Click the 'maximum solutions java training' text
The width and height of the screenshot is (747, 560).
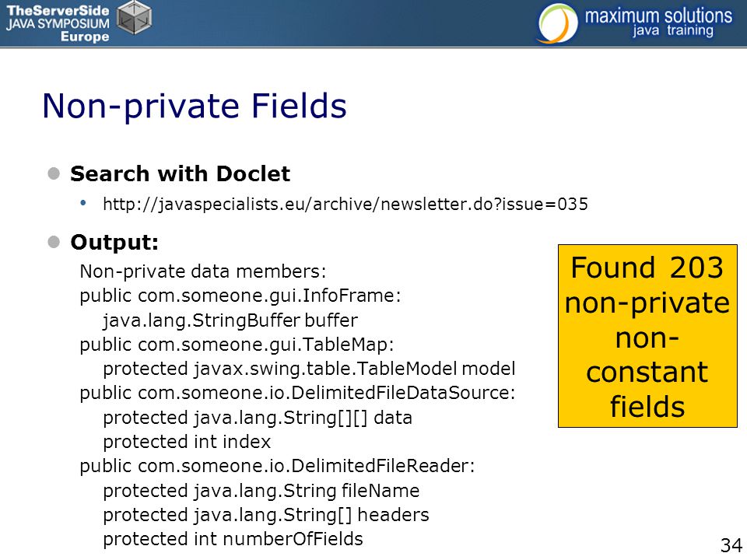click(658, 22)
